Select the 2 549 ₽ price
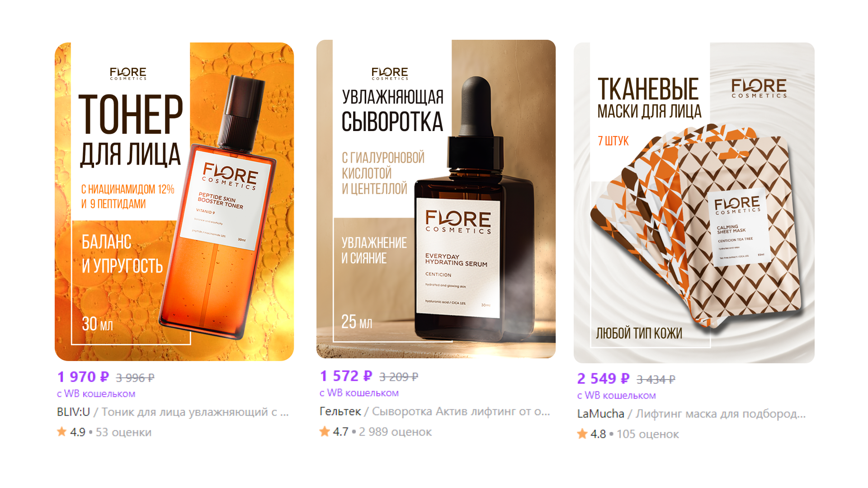Image resolution: width=868 pixels, height=488 pixels. [603, 379]
